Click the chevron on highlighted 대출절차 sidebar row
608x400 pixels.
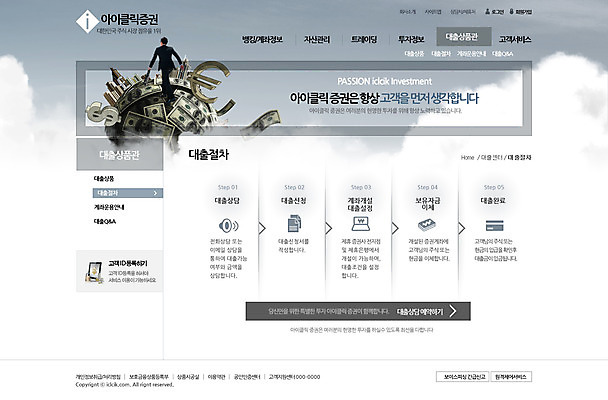(155, 193)
